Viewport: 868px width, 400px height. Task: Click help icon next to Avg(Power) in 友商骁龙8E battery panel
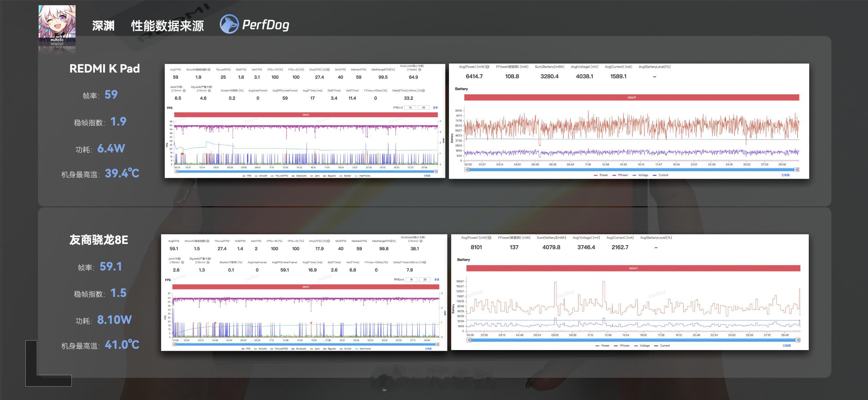click(x=490, y=238)
